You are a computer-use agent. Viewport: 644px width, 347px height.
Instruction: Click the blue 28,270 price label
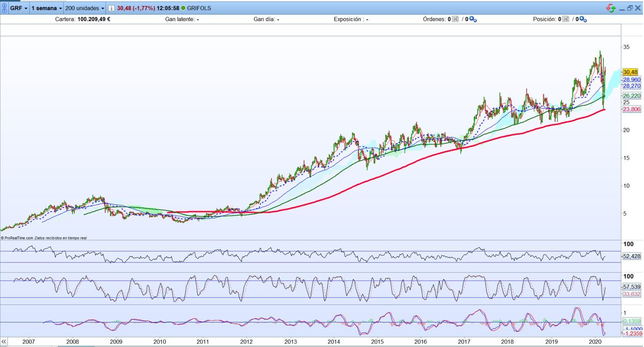632,86
